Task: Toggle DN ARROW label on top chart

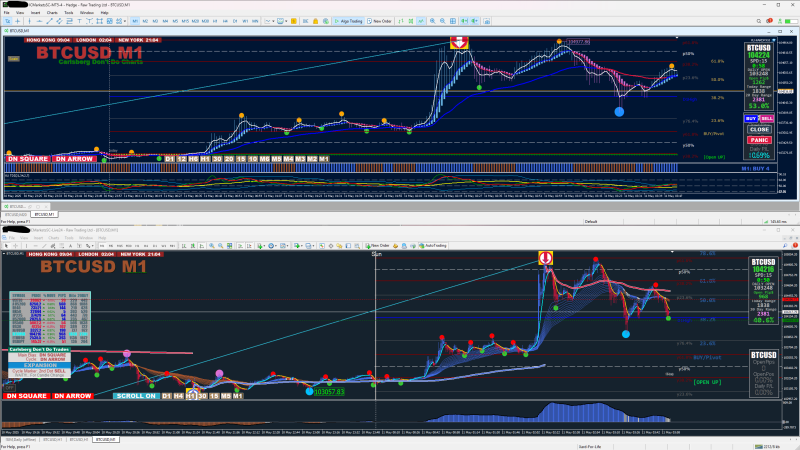Action: [x=74, y=159]
